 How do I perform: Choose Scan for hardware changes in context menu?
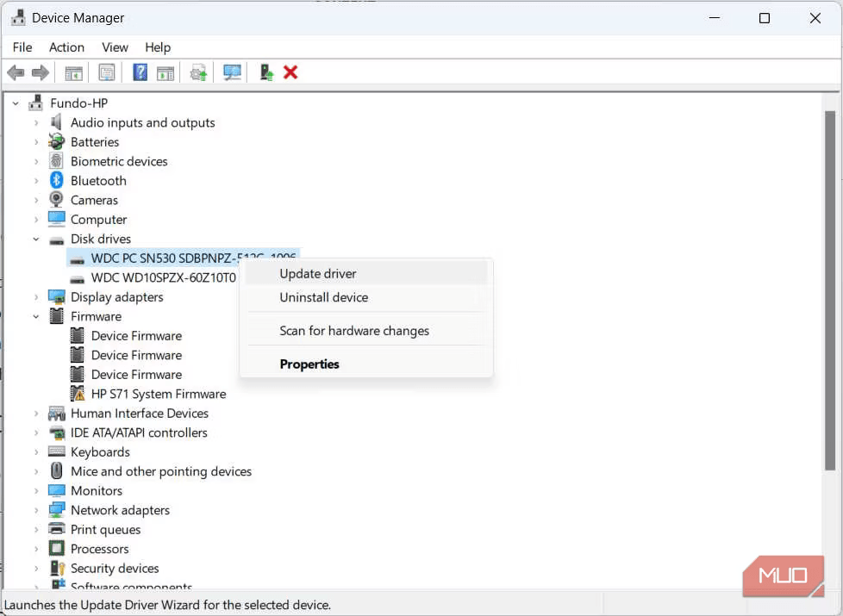pyautogui.click(x=366, y=331)
